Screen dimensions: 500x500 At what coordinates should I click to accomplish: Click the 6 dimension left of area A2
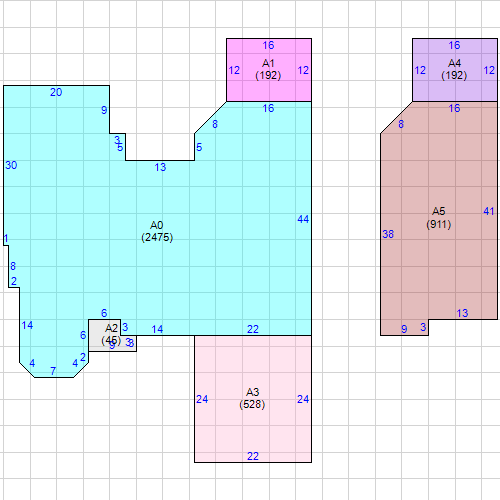click(x=83, y=335)
